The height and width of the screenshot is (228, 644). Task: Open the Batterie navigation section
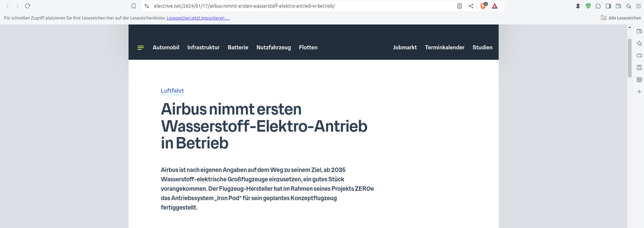coord(238,48)
